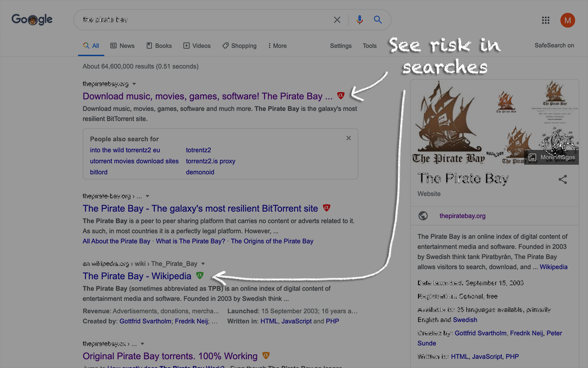Share The Pirate Bay knowledge panel
The image size is (588, 368).
point(563,179)
